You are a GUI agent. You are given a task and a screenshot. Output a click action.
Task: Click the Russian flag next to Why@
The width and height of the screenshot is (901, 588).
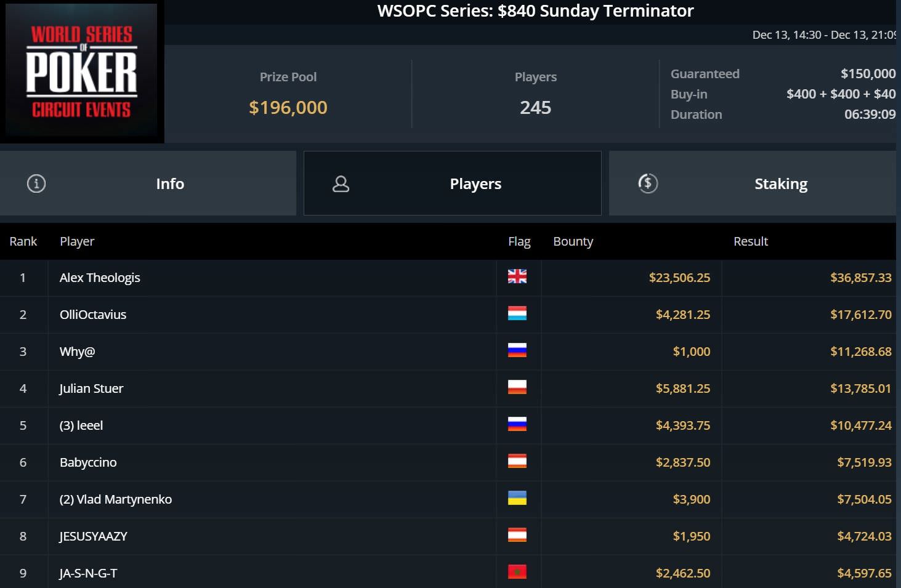[517, 351]
